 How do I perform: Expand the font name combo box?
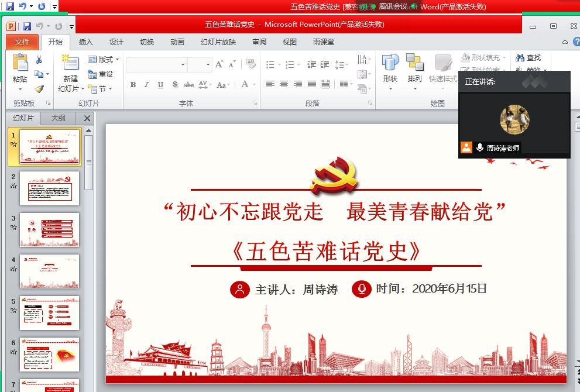pos(183,65)
